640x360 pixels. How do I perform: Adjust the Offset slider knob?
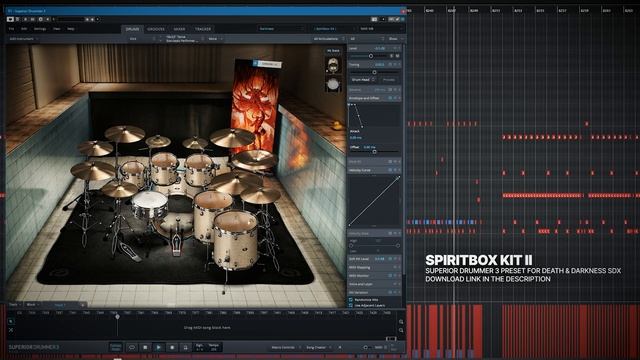(374, 152)
